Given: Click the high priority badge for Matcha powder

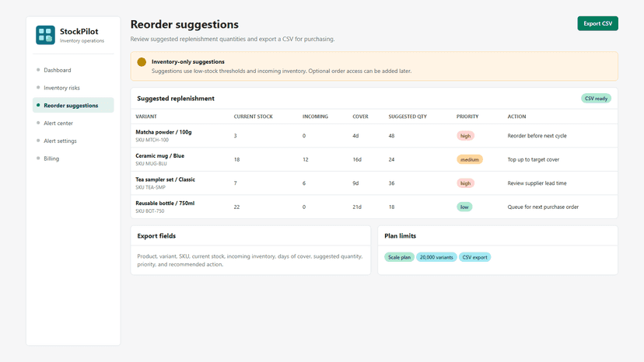Looking at the screenshot, I should pos(465,136).
